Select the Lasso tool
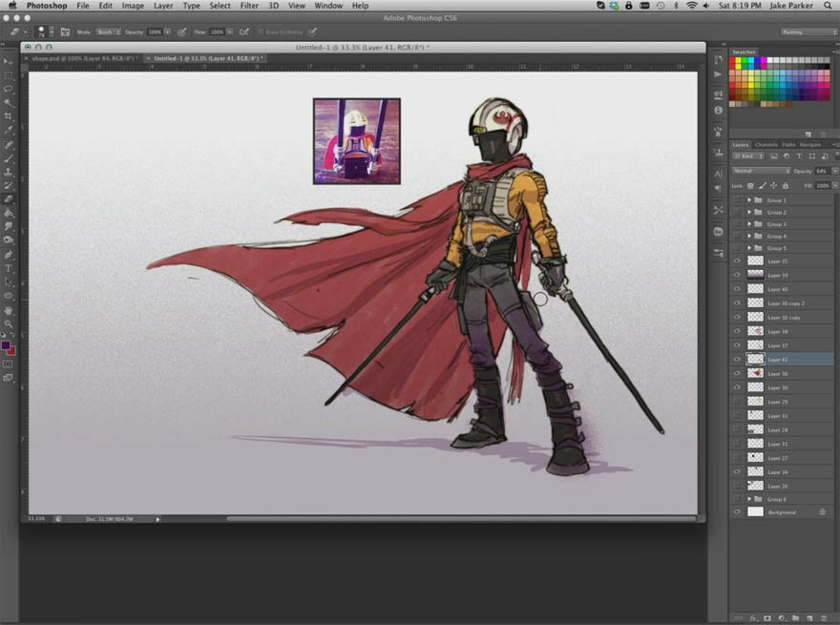This screenshot has width=840, height=625. click(x=8, y=89)
